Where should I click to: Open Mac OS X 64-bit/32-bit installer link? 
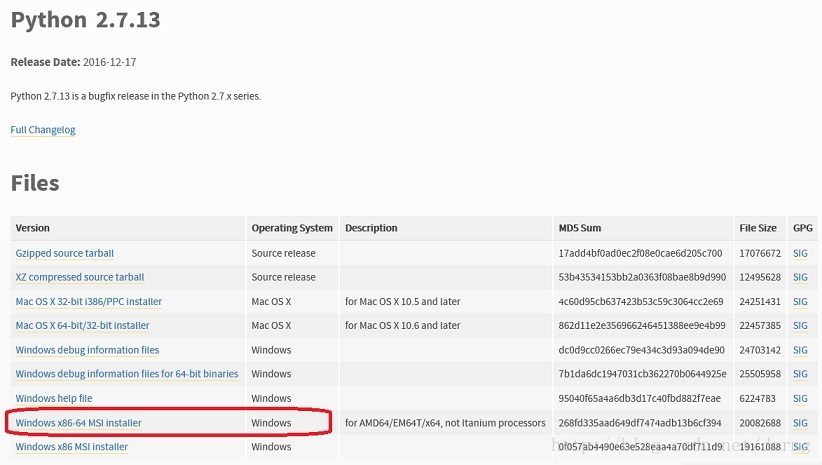82,326
